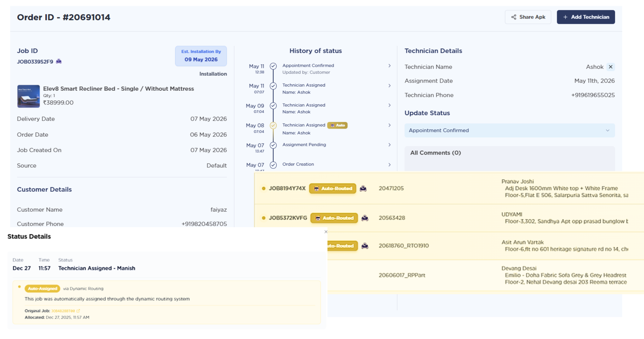Click the Share Apk icon button
The height and width of the screenshot is (339, 644).
click(x=528, y=17)
